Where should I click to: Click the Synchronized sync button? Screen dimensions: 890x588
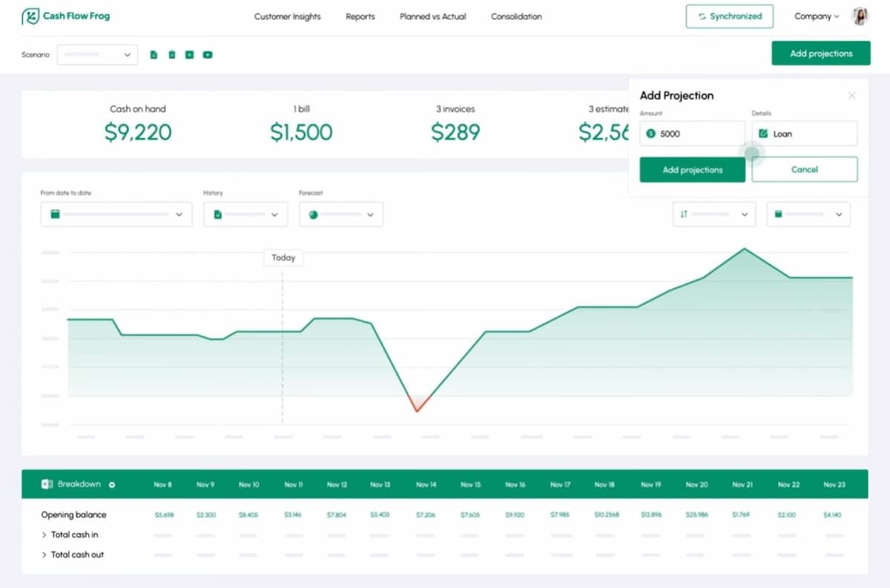(x=729, y=16)
